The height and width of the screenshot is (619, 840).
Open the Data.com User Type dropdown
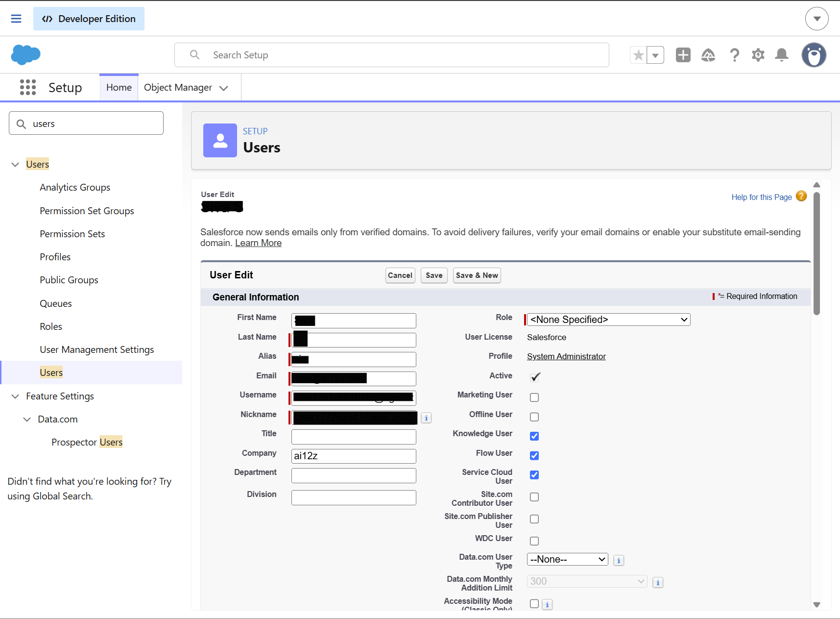click(x=568, y=559)
